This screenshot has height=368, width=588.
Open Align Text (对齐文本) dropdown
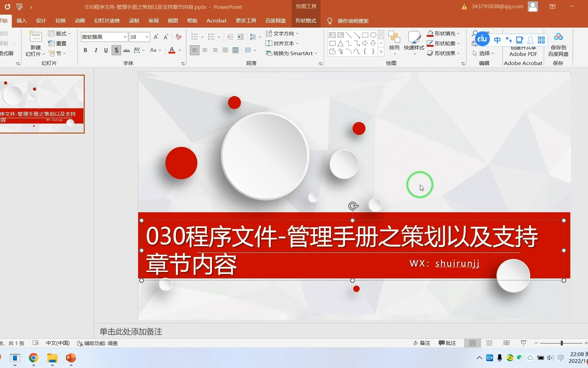[282, 43]
